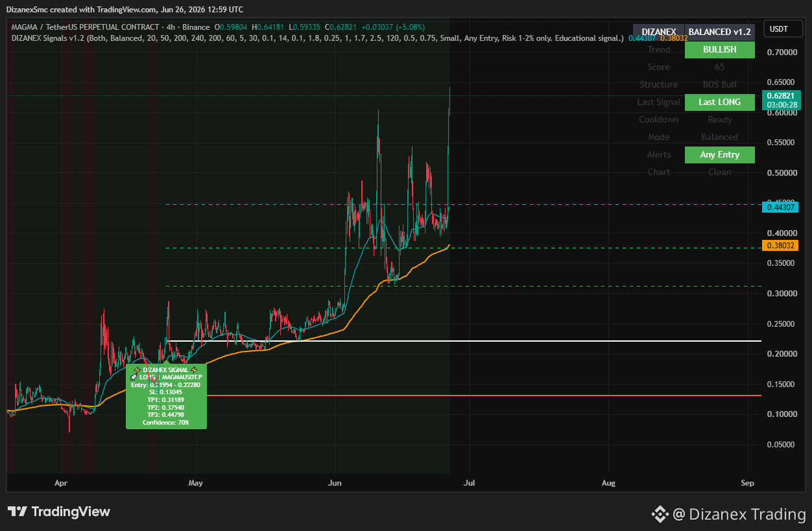Image resolution: width=812 pixels, height=531 pixels.
Task: Click the Jun label on time axis
Action: click(x=335, y=483)
